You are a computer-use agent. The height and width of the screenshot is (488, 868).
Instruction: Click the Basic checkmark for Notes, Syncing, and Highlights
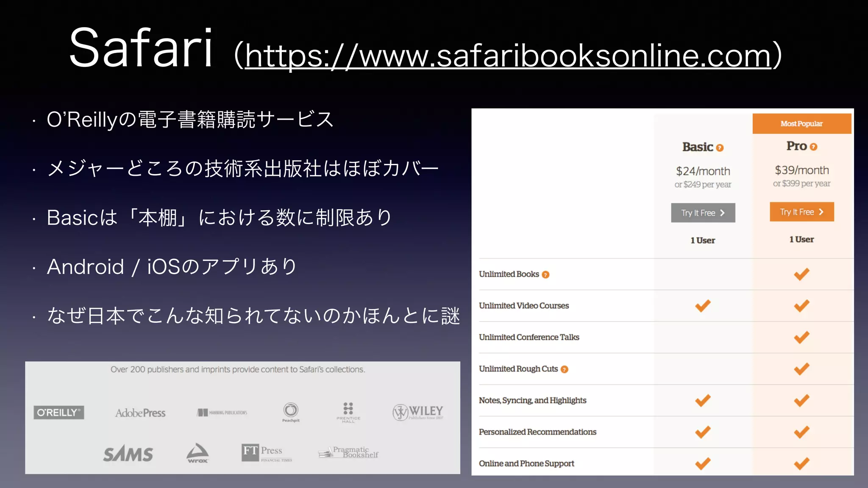pos(703,400)
